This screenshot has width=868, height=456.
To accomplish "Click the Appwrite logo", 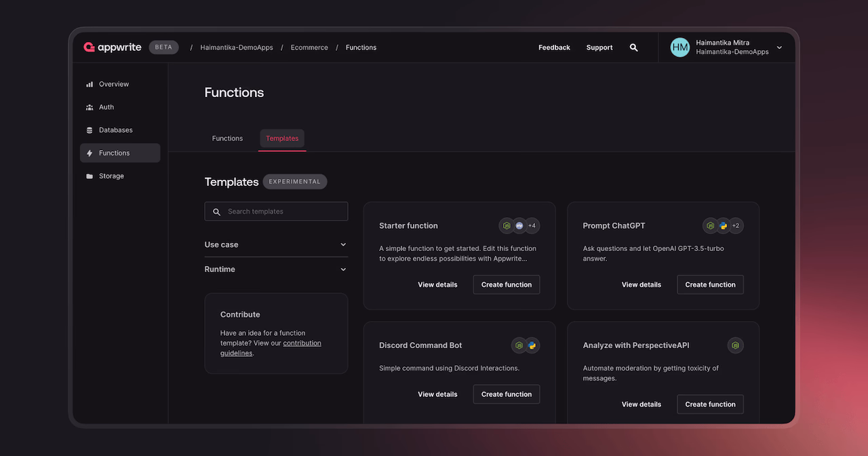I will click(x=113, y=47).
